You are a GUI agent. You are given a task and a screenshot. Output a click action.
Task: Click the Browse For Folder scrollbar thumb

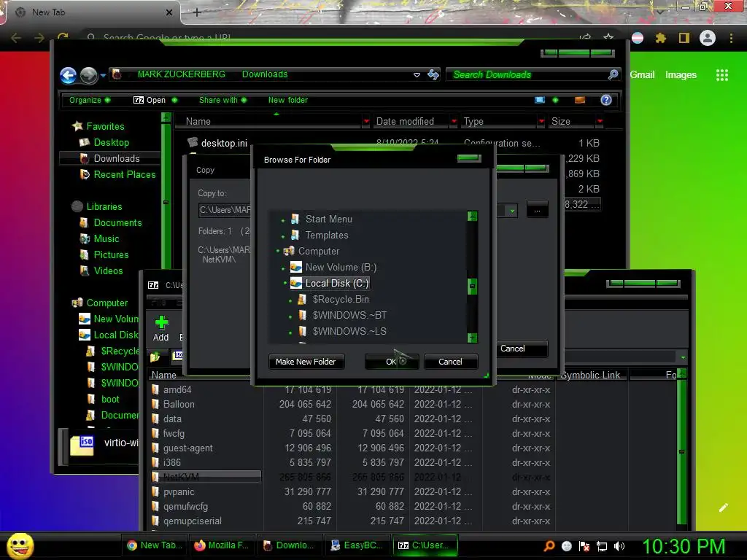[x=472, y=286]
